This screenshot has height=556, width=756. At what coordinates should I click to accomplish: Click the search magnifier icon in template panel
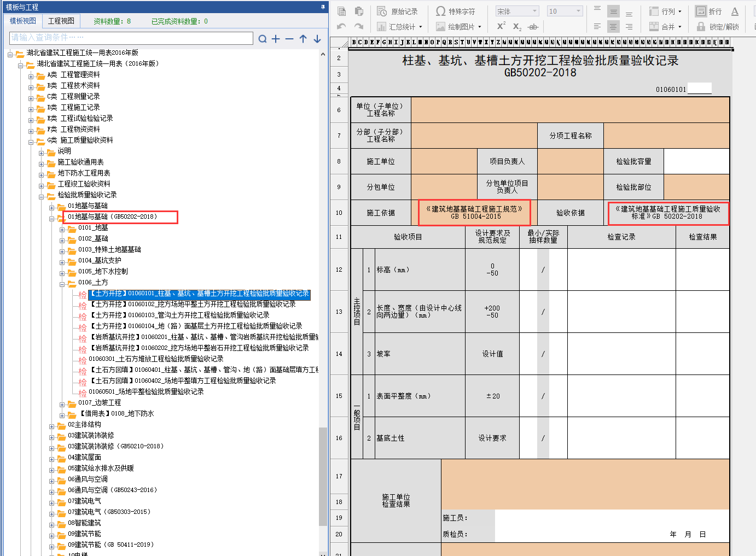click(x=263, y=39)
